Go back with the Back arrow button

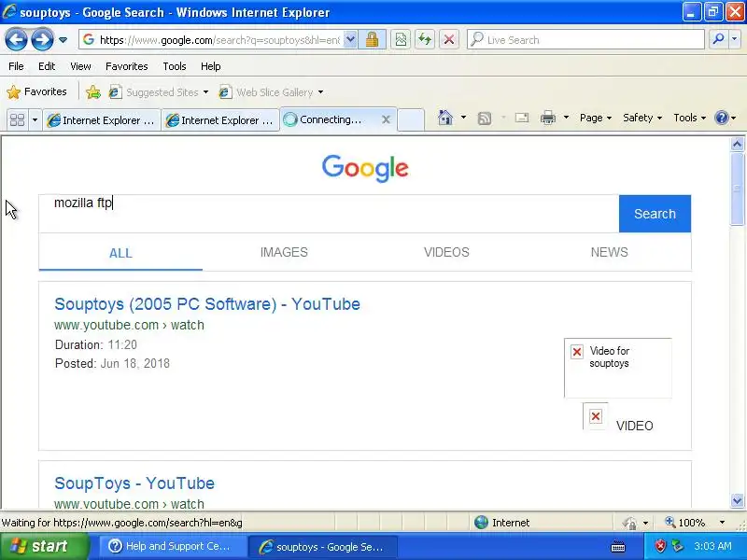(16, 39)
